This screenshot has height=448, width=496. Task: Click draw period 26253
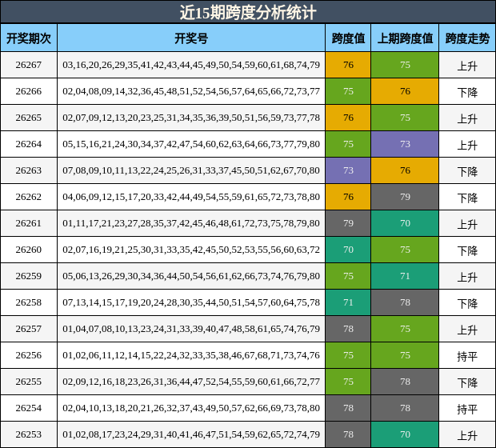[29, 434]
